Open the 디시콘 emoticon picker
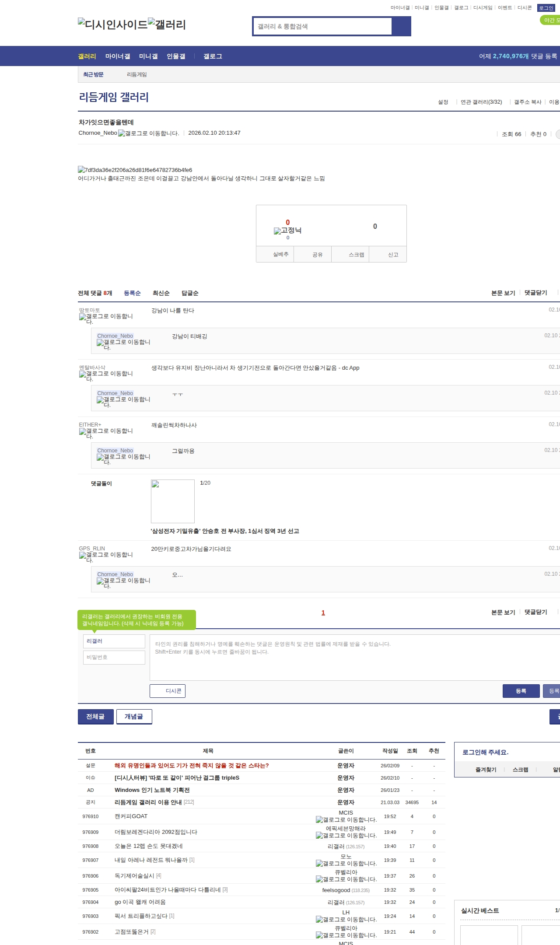The width and height of the screenshot is (560, 945). [x=168, y=691]
